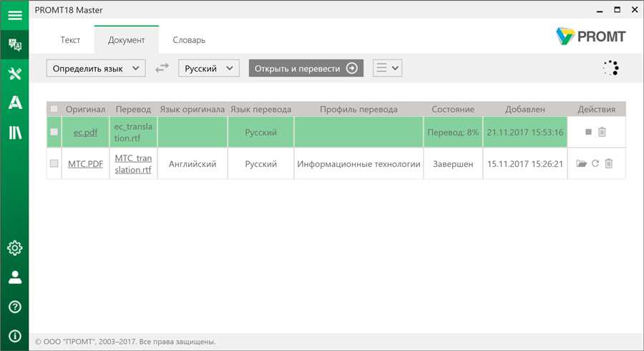Open the about info icon
The width and height of the screenshot is (644, 351).
15,336
